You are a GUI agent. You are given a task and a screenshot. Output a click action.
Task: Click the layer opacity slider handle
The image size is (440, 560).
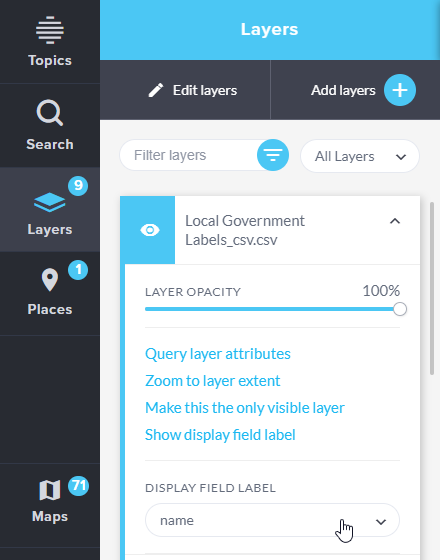click(x=400, y=309)
